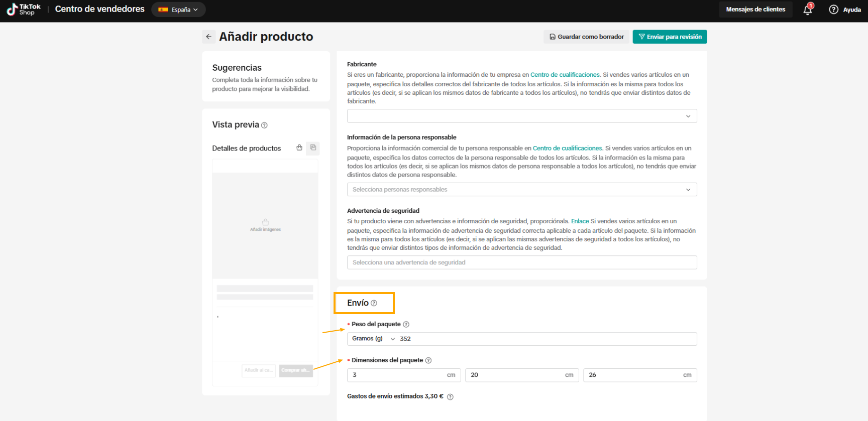Click the Envío info icon

pyautogui.click(x=374, y=303)
